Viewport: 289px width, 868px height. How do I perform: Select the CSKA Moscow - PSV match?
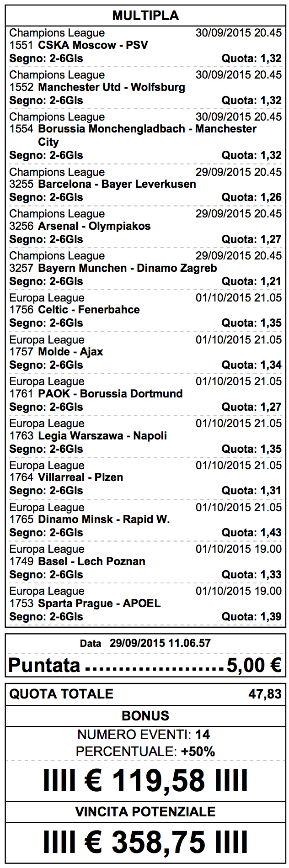click(x=93, y=45)
